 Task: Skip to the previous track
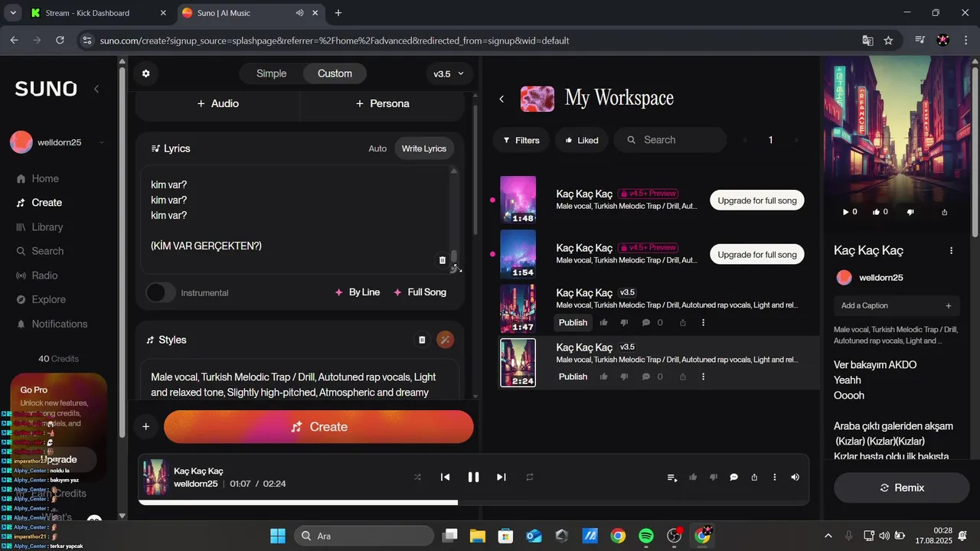pyautogui.click(x=445, y=477)
